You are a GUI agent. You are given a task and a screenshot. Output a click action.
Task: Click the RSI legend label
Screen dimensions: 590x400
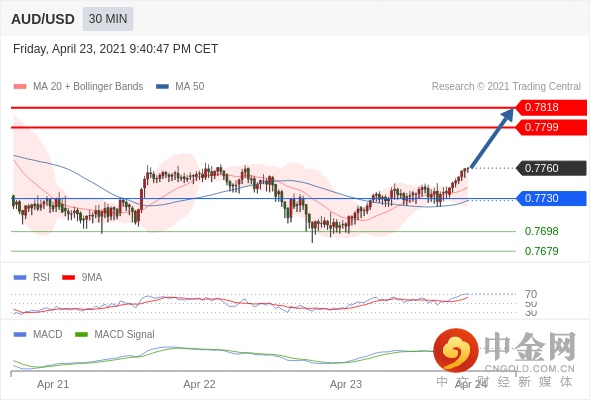tap(41, 278)
